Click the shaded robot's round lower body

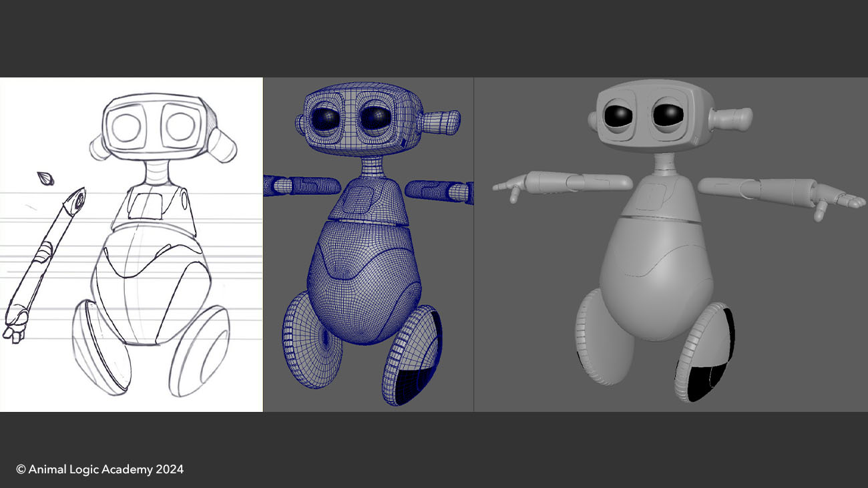(654, 287)
